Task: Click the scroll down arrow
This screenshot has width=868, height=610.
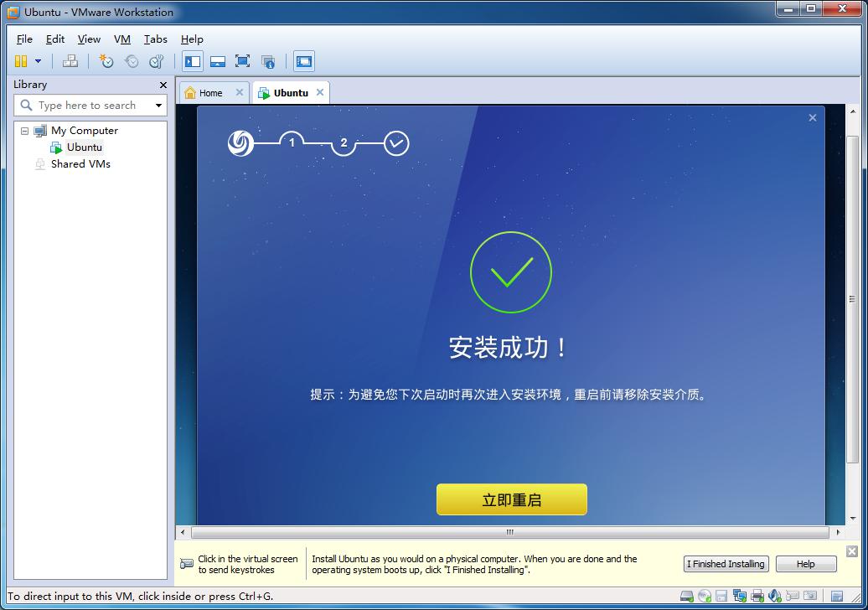Action: pyautogui.click(x=853, y=519)
